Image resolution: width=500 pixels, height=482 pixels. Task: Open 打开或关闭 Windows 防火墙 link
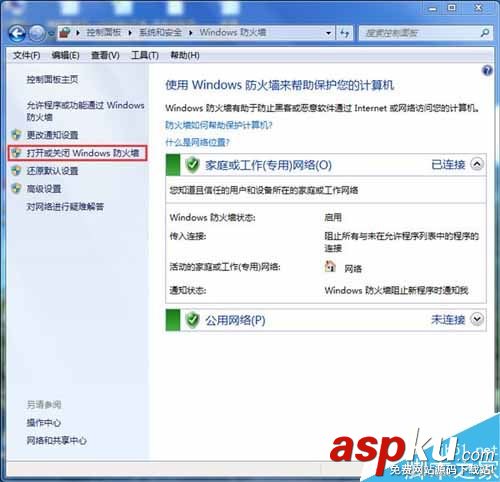tap(83, 153)
